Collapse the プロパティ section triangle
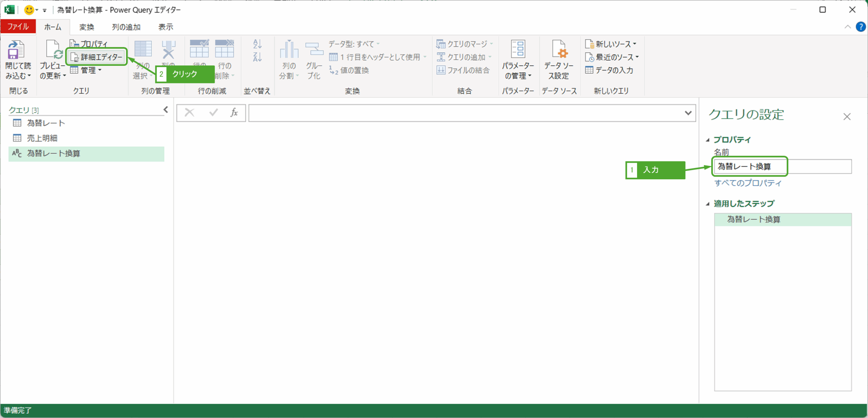868x418 pixels. pyautogui.click(x=708, y=140)
